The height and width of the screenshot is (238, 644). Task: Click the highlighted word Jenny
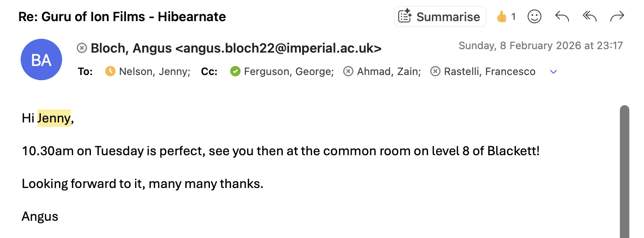click(54, 118)
